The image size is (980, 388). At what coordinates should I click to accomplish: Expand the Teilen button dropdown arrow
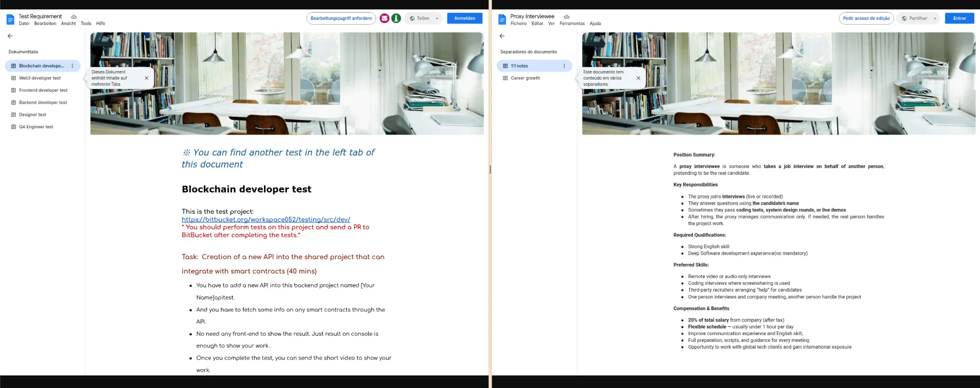[x=437, y=18]
